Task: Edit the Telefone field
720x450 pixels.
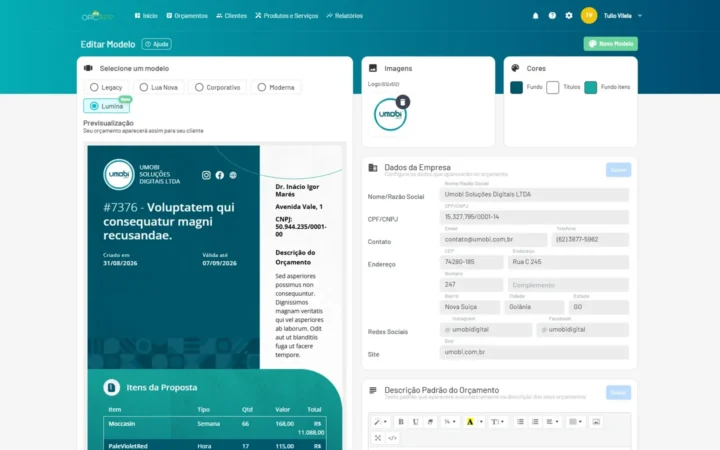Action: point(591,239)
